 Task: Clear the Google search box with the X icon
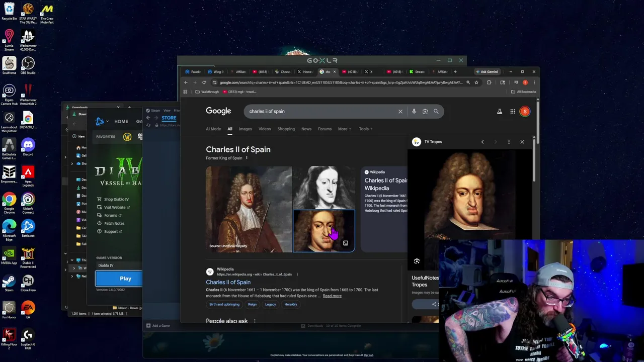(x=400, y=112)
